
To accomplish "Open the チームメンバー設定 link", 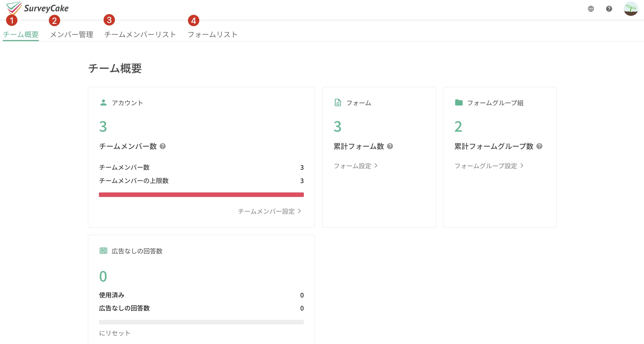I will [270, 211].
